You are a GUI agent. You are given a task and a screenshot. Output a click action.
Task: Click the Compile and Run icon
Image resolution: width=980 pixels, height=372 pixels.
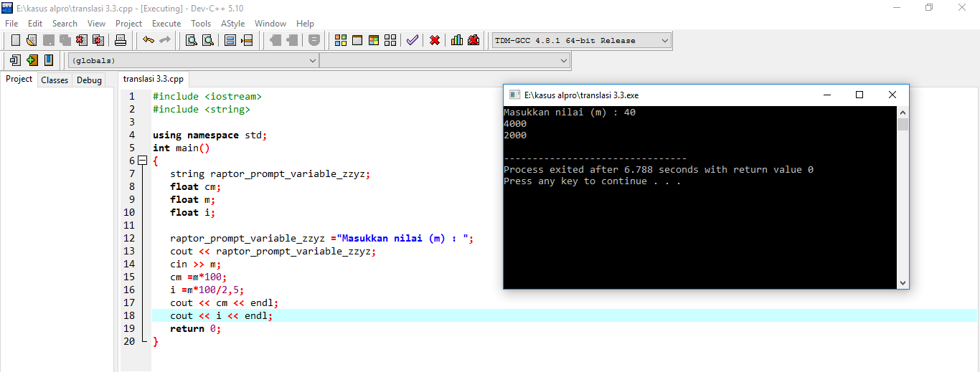pos(374,40)
